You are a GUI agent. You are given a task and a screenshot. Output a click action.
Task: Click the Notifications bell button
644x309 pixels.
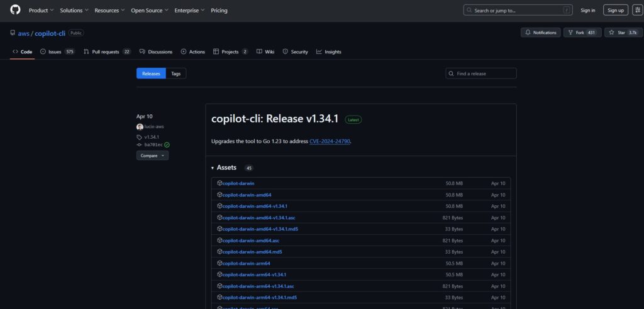tap(540, 33)
